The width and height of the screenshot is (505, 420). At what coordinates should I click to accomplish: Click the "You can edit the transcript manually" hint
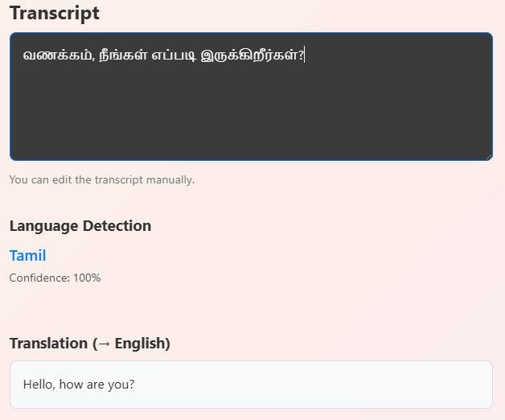coord(102,179)
